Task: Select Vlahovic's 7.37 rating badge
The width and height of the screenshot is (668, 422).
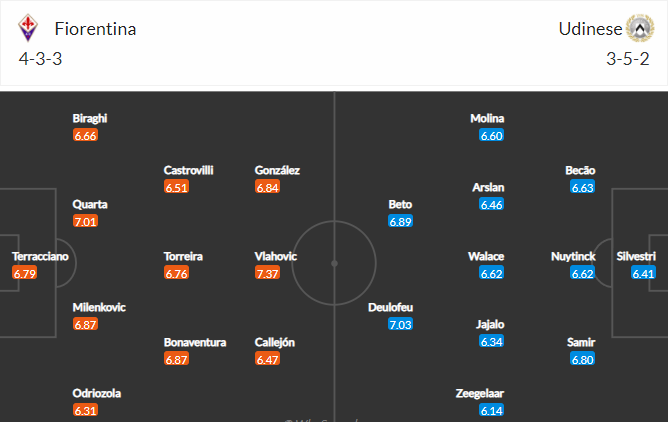Action: (x=268, y=273)
